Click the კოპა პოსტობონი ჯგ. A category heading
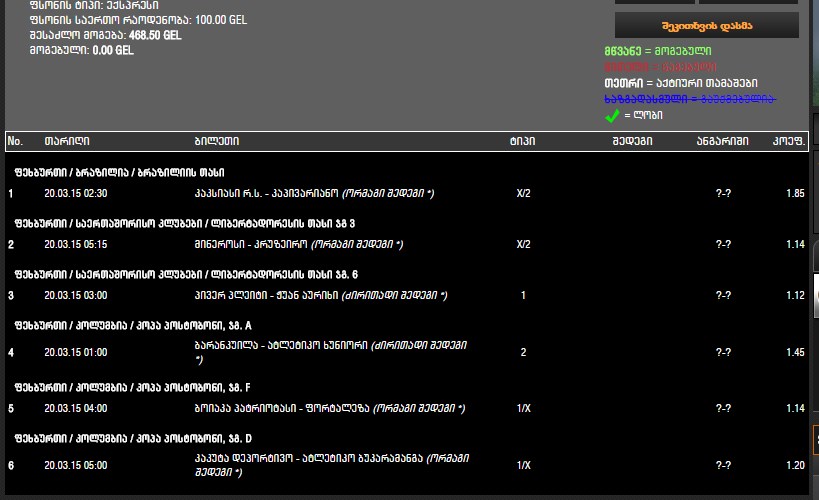Image resolution: width=819 pixels, height=500 pixels. (133, 326)
